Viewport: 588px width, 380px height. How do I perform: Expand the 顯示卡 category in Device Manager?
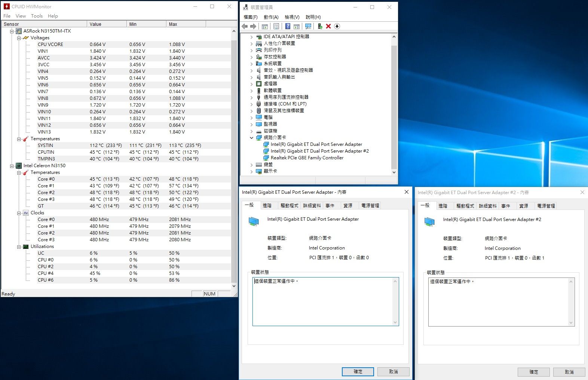click(251, 171)
